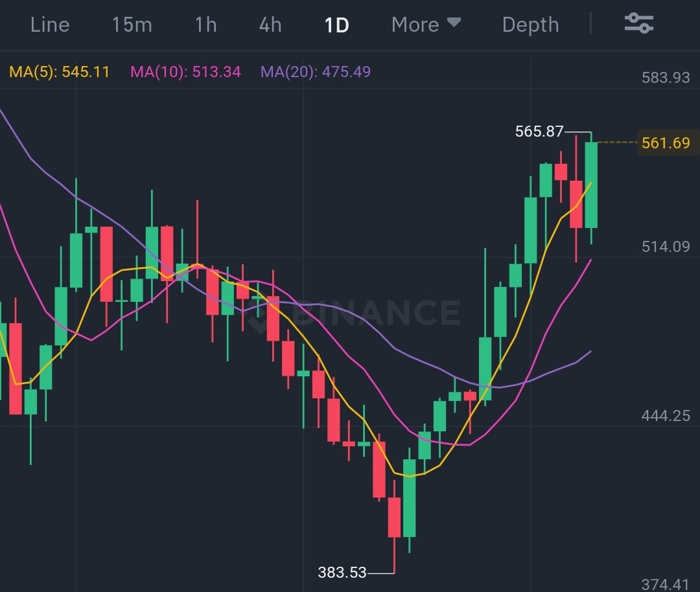Click the latest green candle near 561.69
The height and width of the screenshot is (592, 700).
point(591,185)
